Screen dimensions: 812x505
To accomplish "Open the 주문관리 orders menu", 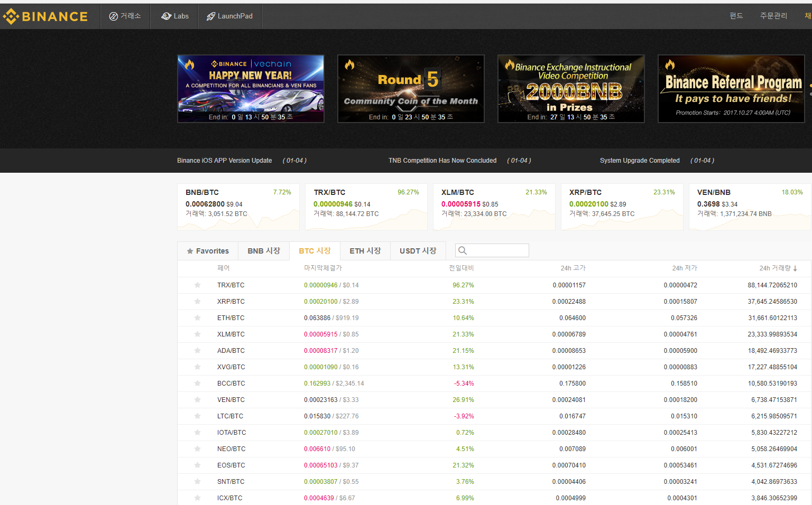I will [773, 16].
